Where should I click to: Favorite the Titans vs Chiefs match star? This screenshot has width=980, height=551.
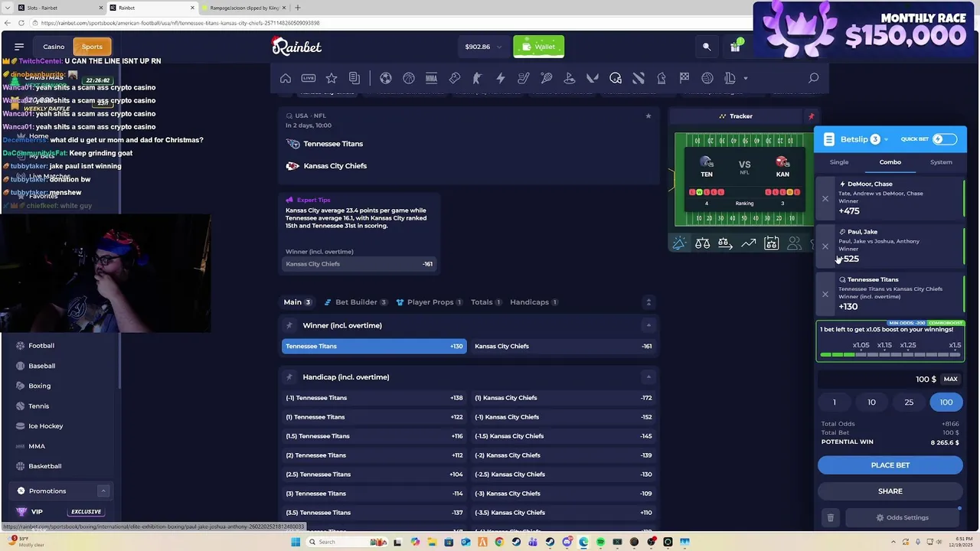click(x=648, y=116)
